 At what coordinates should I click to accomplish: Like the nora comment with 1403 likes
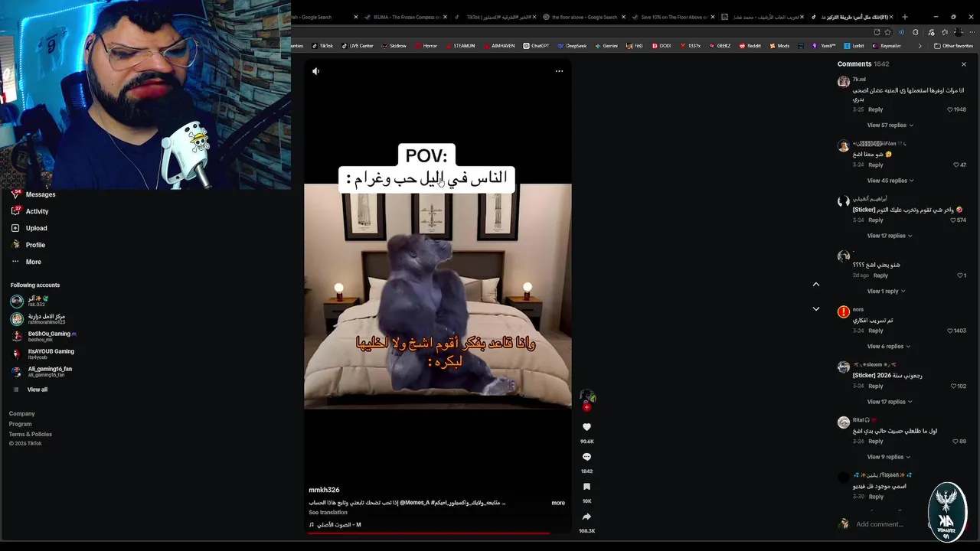click(x=950, y=331)
